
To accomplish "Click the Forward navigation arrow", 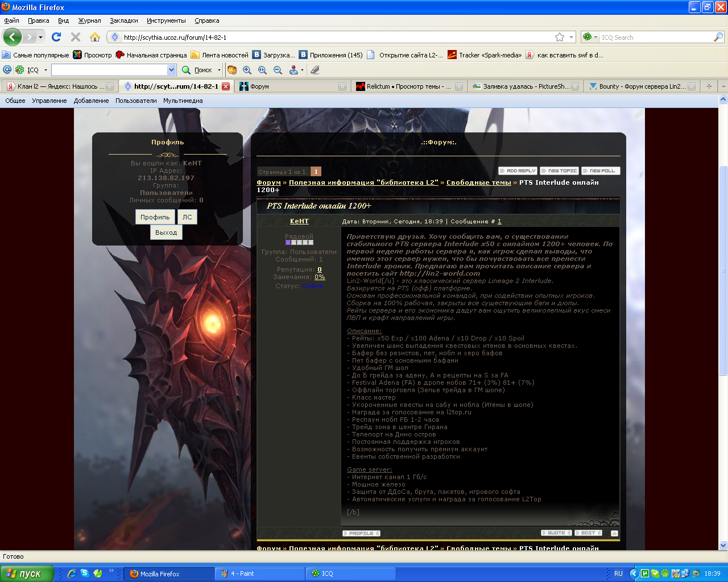I will [29, 37].
